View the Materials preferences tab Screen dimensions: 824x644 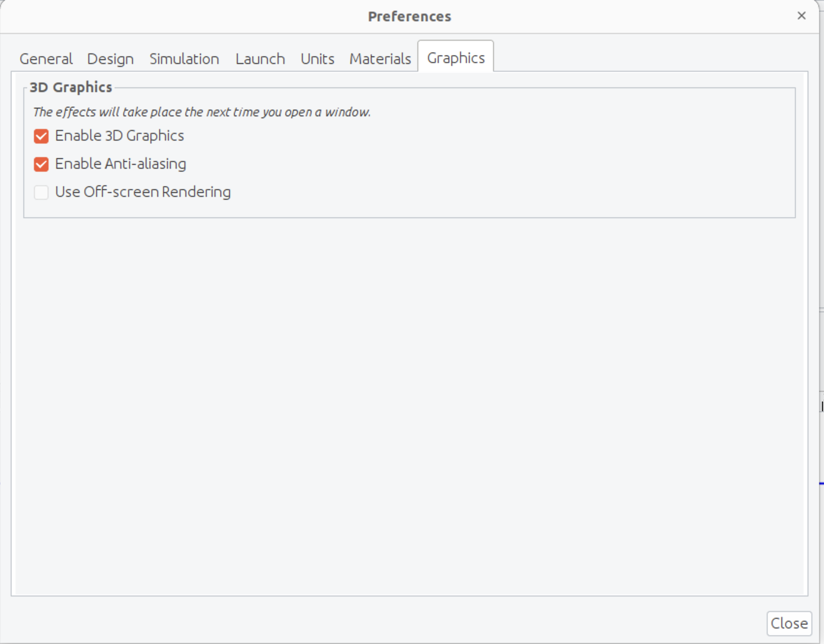379,58
